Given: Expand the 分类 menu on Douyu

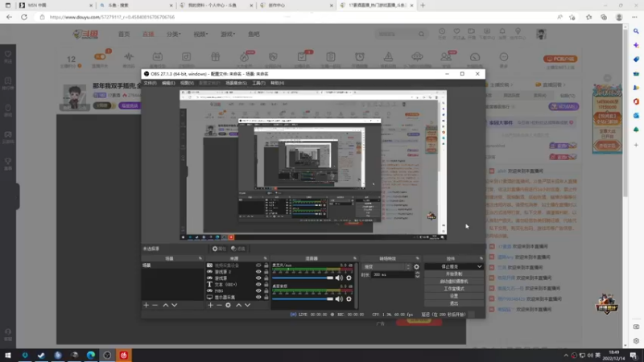Looking at the screenshot, I should [173, 35].
